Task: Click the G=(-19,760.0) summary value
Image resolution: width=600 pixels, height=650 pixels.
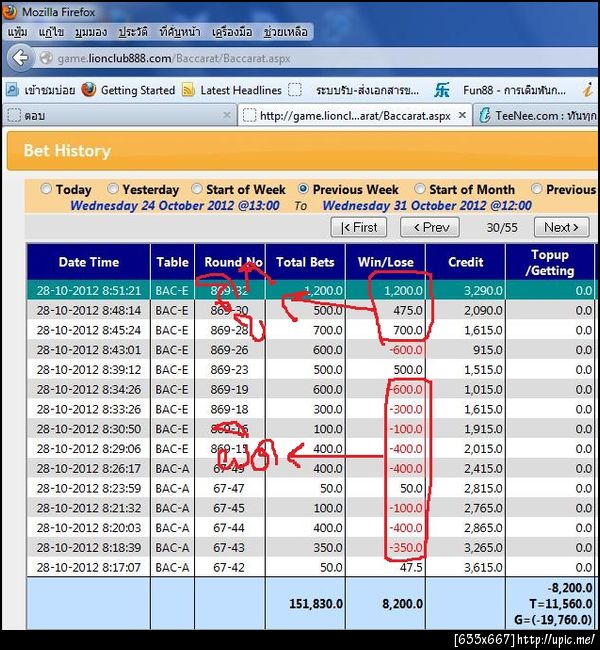Action: pyautogui.click(x=553, y=619)
